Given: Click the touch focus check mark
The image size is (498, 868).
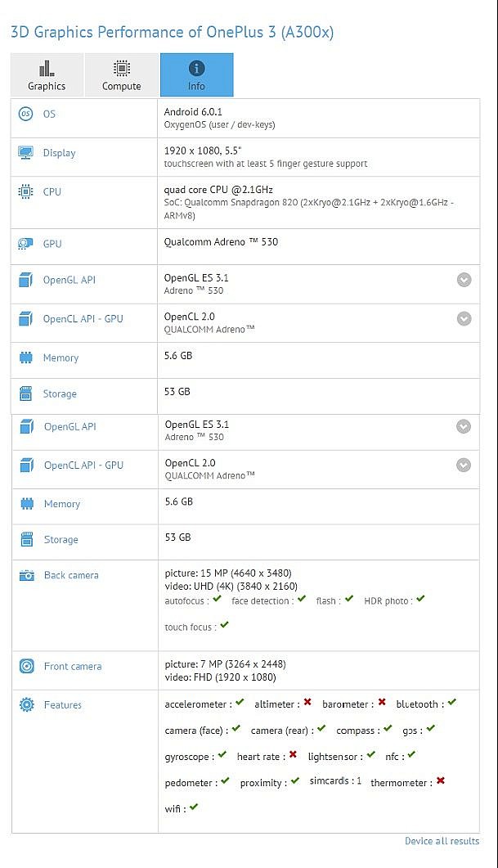Looking at the screenshot, I should coord(224,624).
